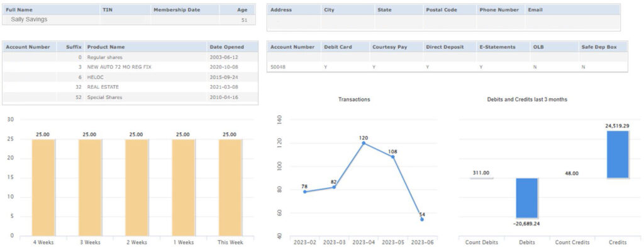This screenshot has width=644, height=252.
Task: Click the 4 Weeks bar
Action: click(x=43, y=187)
